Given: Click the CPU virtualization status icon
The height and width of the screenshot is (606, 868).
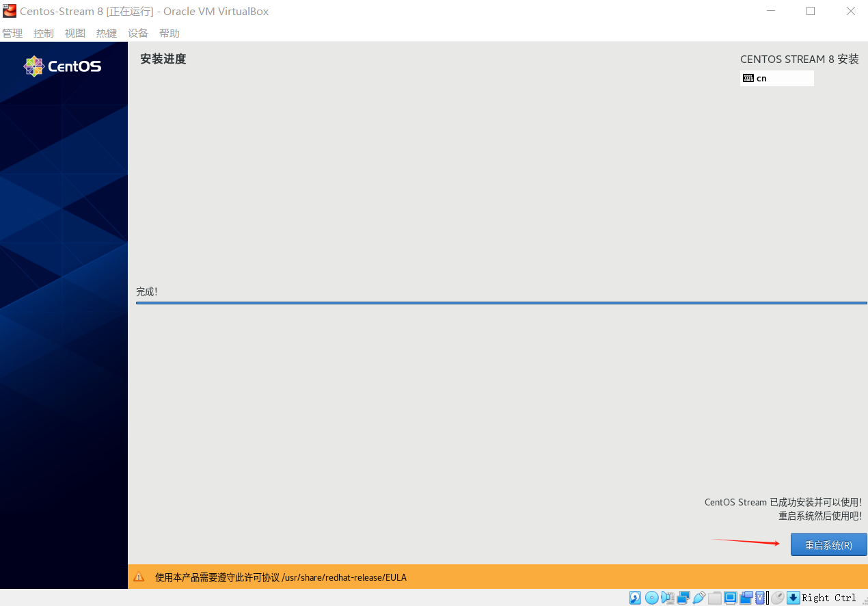Looking at the screenshot, I should coord(760,598).
